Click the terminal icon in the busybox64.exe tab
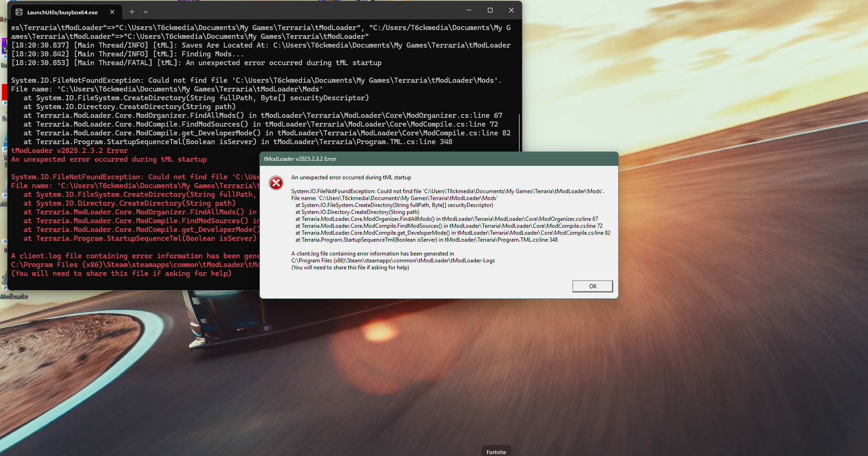The height and width of the screenshot is (456, 868). tap(19, 12)
